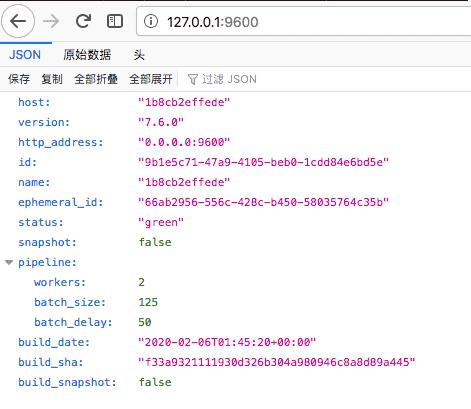Select the ephemeral_id key
471x409 pixels.
[x=61, y=202]
